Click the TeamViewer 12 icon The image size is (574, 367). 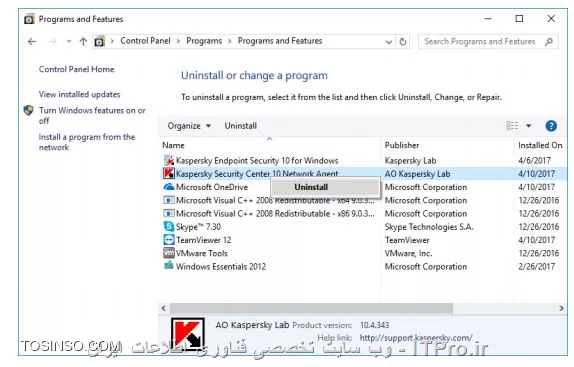[169, 240]
